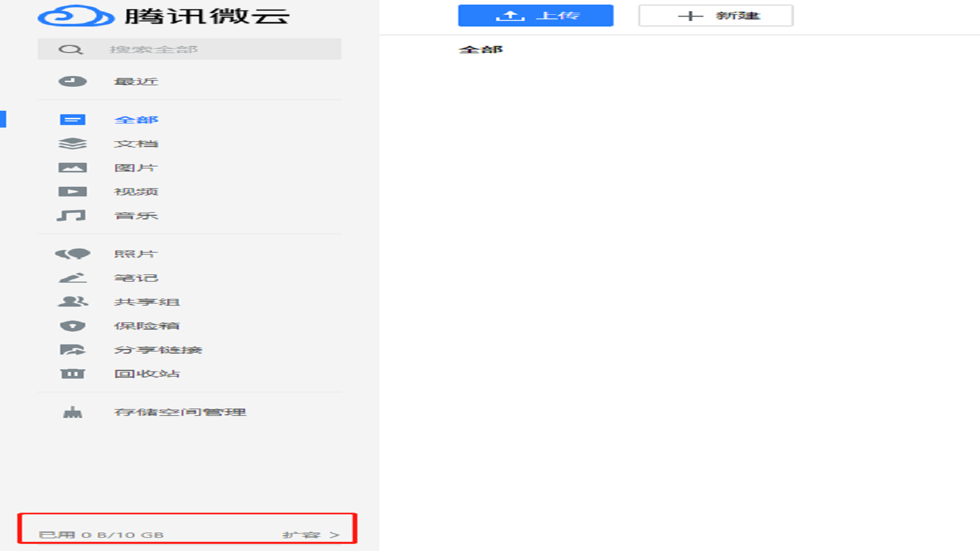Click the people 共享组 icon
The height and width of the screenshot is (551, 980).
pyautogui.click(x=72, y=302)
